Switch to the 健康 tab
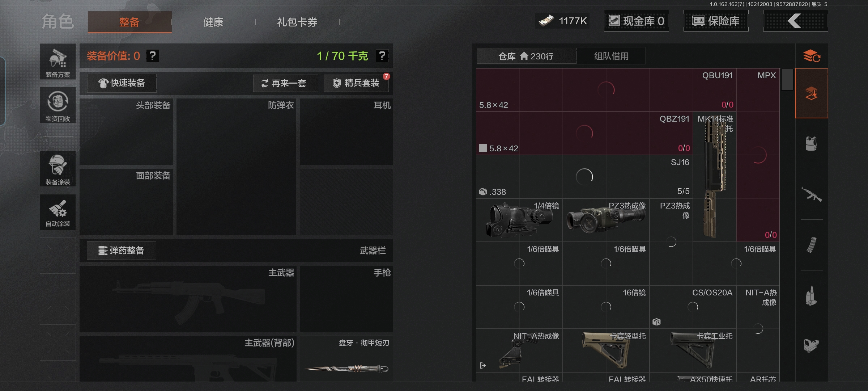868x391 pixels. (213, 22)
